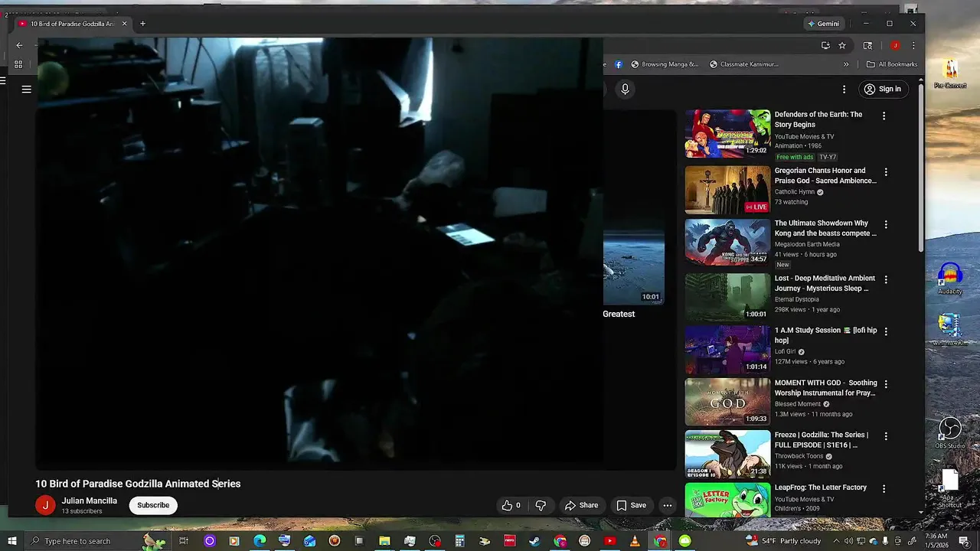Select the OBS Studio desktop shortcut
The height and width of the screenshot is (551, 980).
tap(950, 434)
